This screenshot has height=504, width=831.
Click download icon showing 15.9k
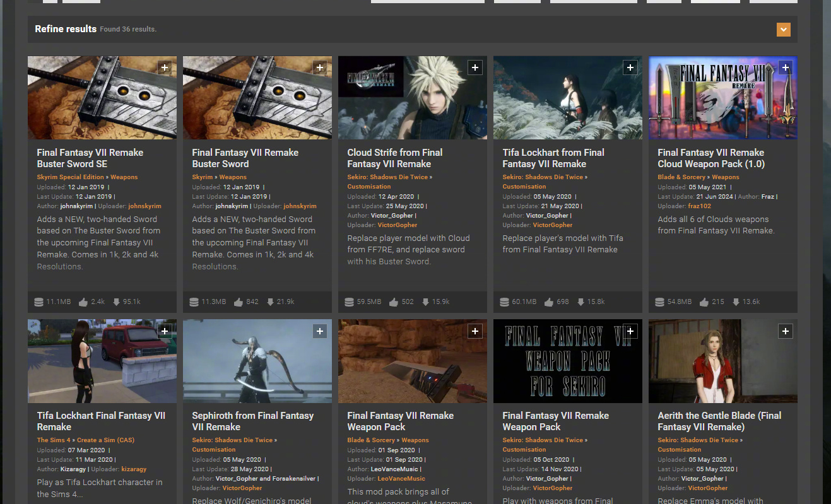pos(425,302)
